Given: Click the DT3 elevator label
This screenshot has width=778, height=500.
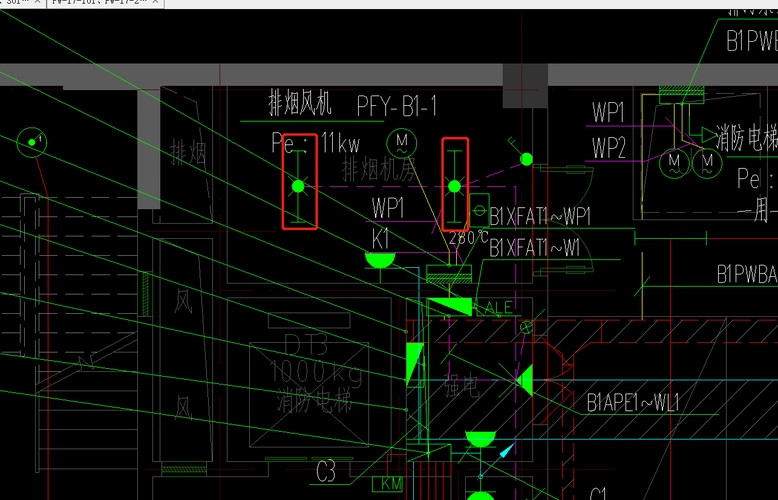Looking at the screenshot, I should coord(307,345).
